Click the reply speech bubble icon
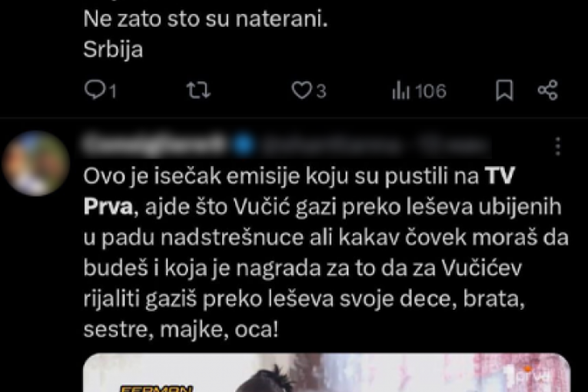588x392 pixels. pos(95,90)
